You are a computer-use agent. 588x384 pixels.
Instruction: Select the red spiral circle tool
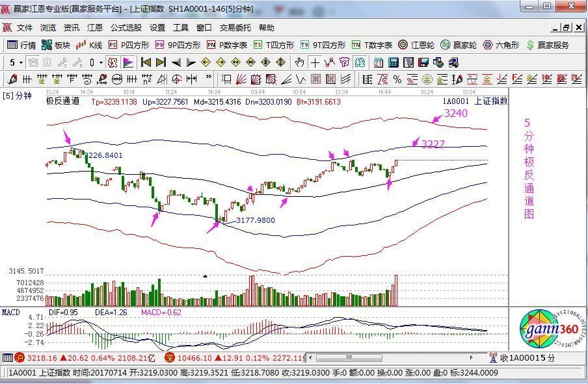coord(177,79)
